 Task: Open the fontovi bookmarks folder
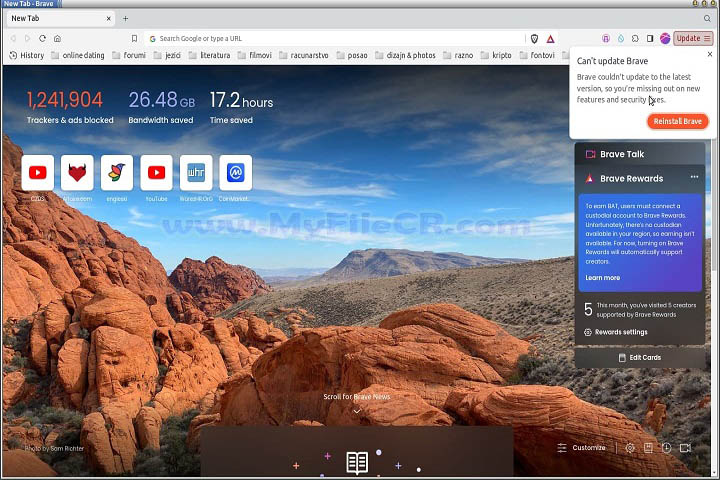537,55
